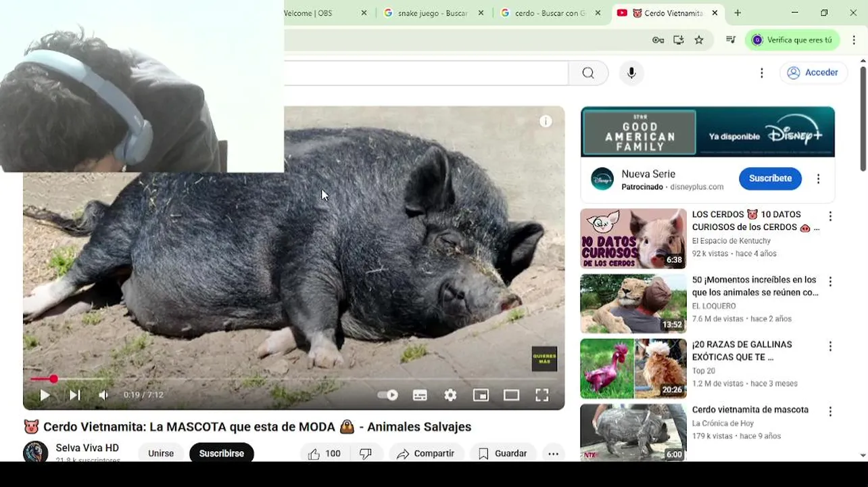Open Selva Viva HD channel name
The image size is (868, 487).
tap(87, 448)
